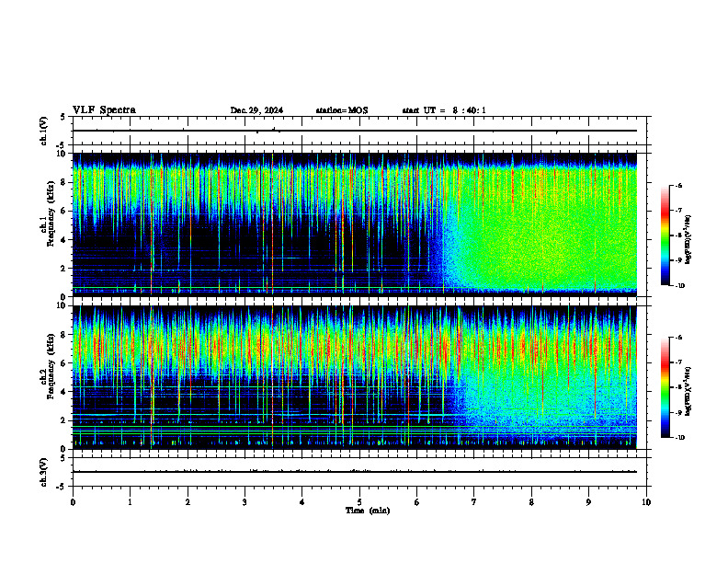Click the "ch.1(V)" waveform axis label
Viewport: 728px width, 563px height.
point(43,131)
